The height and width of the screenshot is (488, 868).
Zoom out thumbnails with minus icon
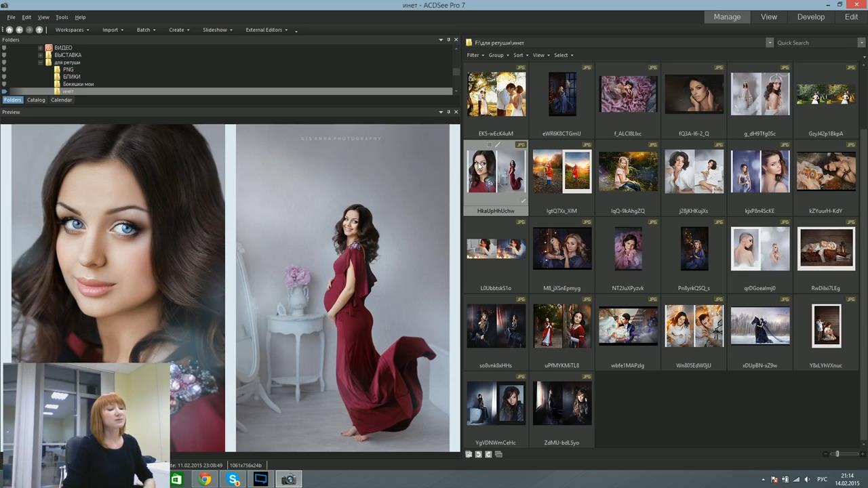click(827, 454)
